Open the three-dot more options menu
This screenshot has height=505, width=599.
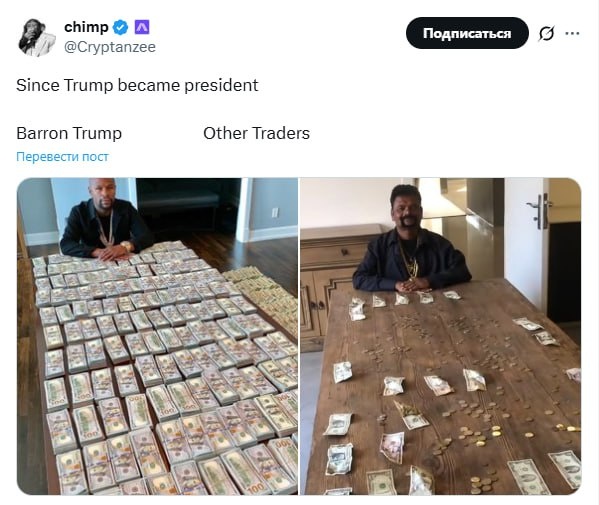pyautogui.click(x=572, y=34)
